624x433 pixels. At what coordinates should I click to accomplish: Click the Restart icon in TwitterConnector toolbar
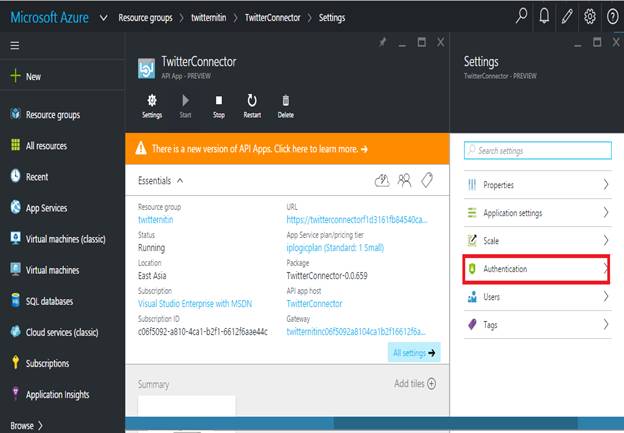pyautogui.click(x=252, y=100)
